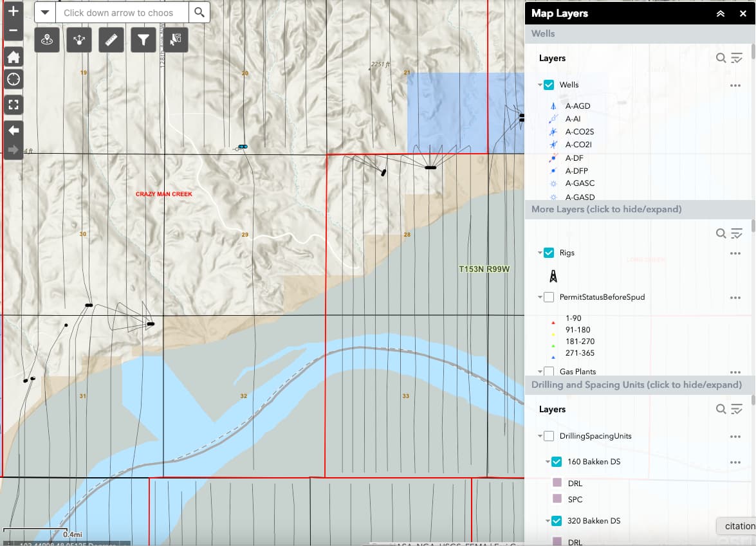The height and width of the screenshot is (546, 756).
Task: Click the citation button
Action: [x=738, y=526]
